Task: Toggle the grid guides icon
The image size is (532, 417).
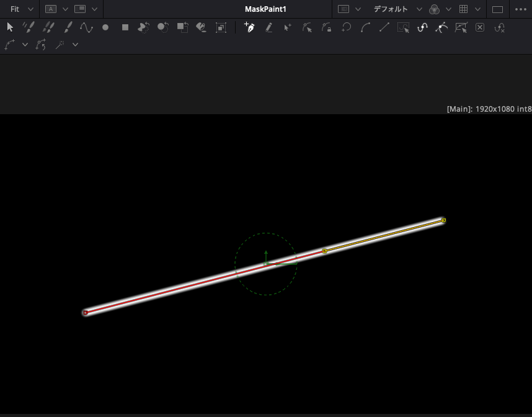Action: coord(463,9)
